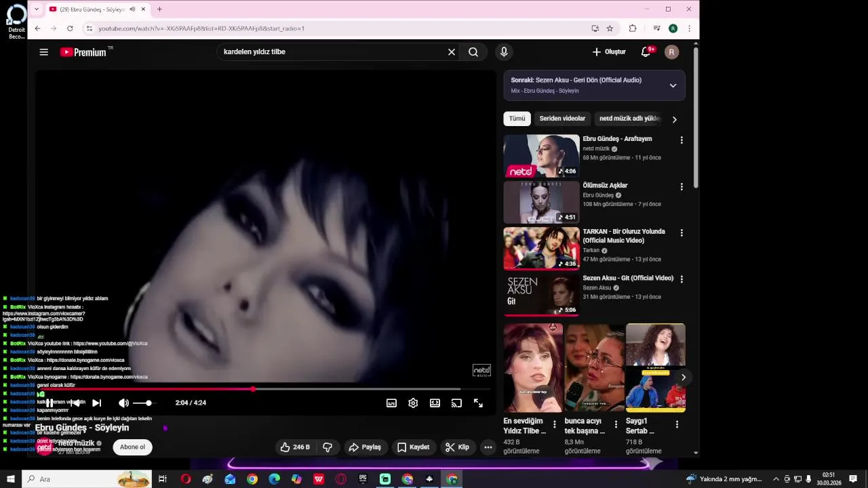The image size is (868, 488).
Task: Toggle subtitles in the video player
Action: click(391, 403)
